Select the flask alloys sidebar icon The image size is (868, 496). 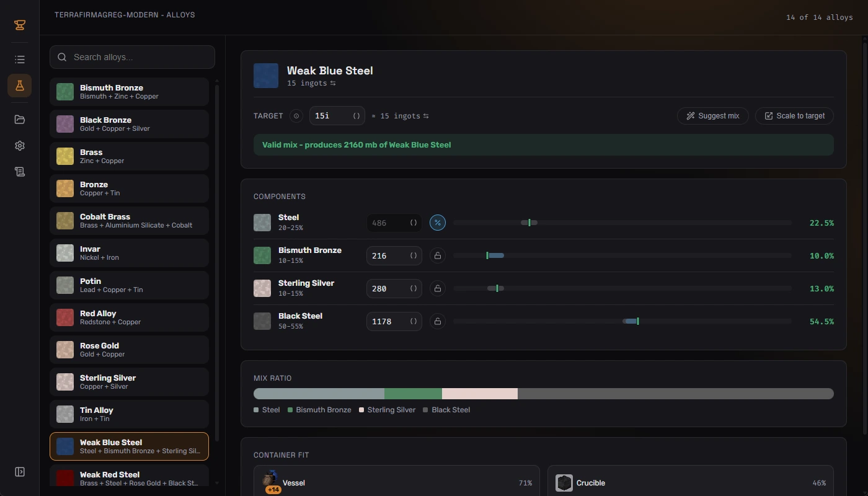click(20, 86)
